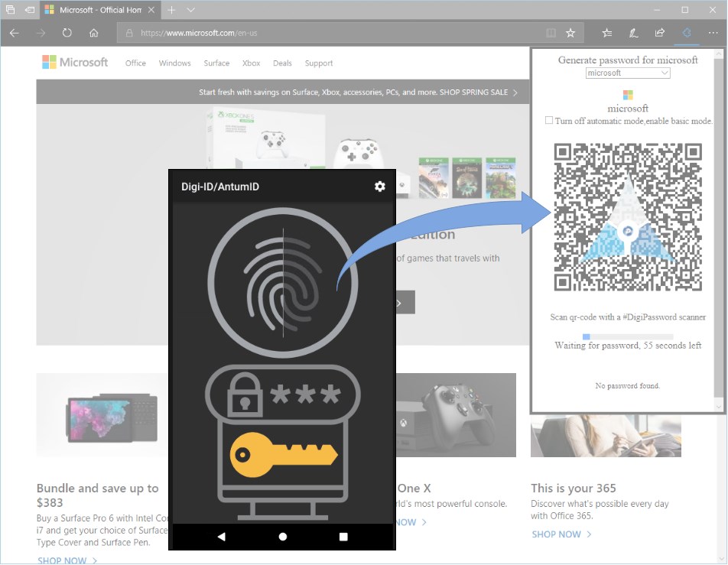Open the Xbox menu item
728x565 pixels.
click(251, 63)
